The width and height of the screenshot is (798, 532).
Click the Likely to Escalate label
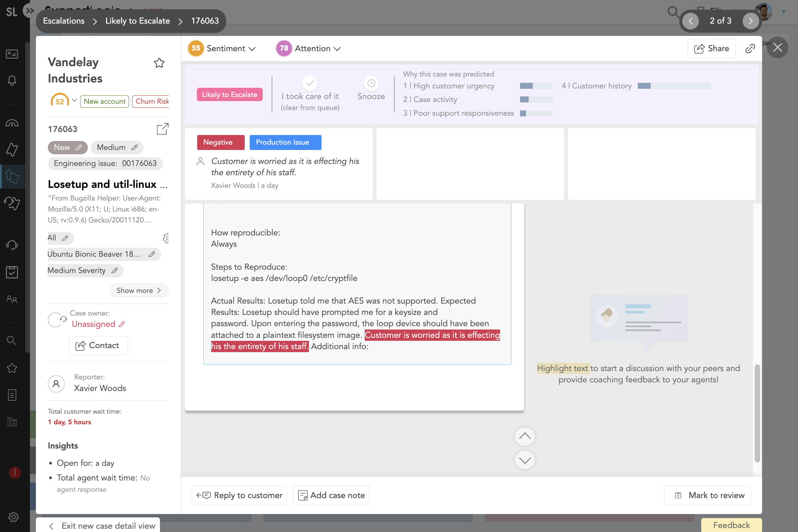pos(230,95)
